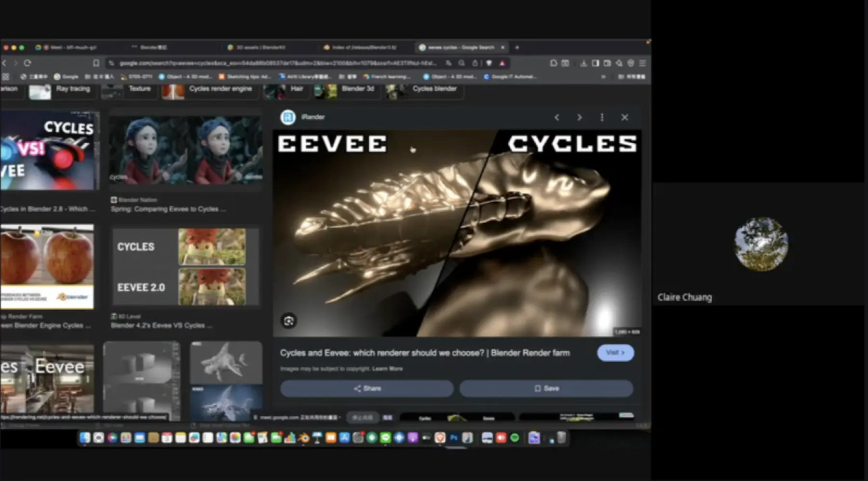Launch Photoshop from the Dock
Viewport: 868px width, 481px height.
click(454, 438)
